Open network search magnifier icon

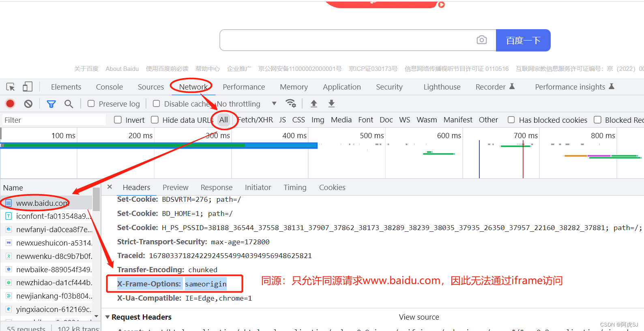click(x=69, y=104)
